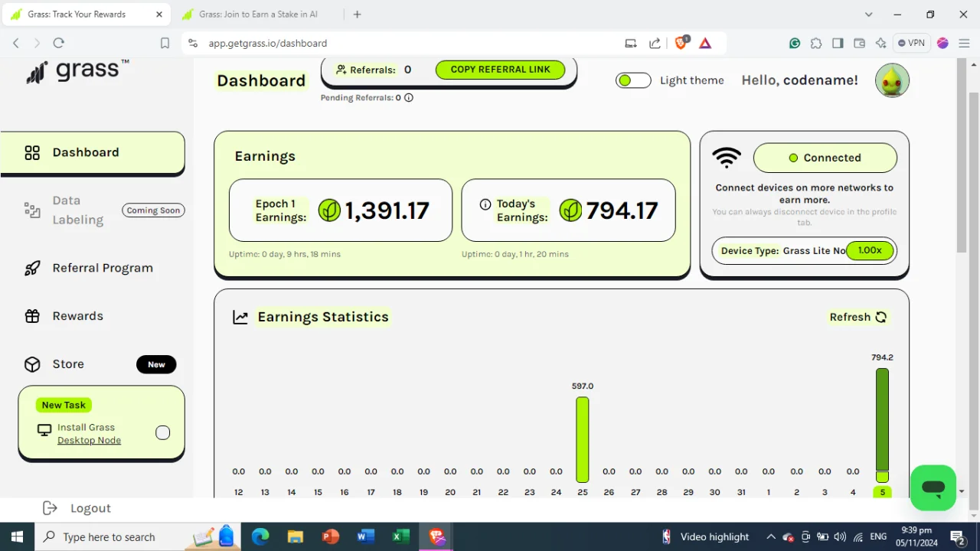Screen dimensions: 980x551
Task: Log out using the Logout item
Action: coord(77,508)
